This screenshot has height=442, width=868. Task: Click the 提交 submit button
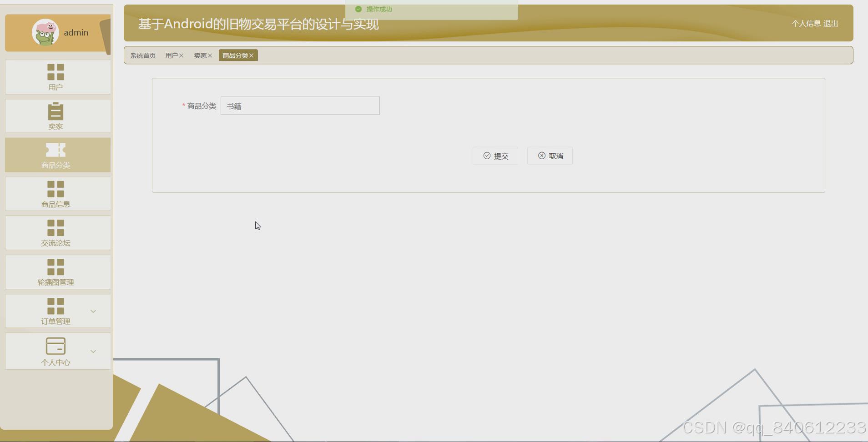point(495,156)
